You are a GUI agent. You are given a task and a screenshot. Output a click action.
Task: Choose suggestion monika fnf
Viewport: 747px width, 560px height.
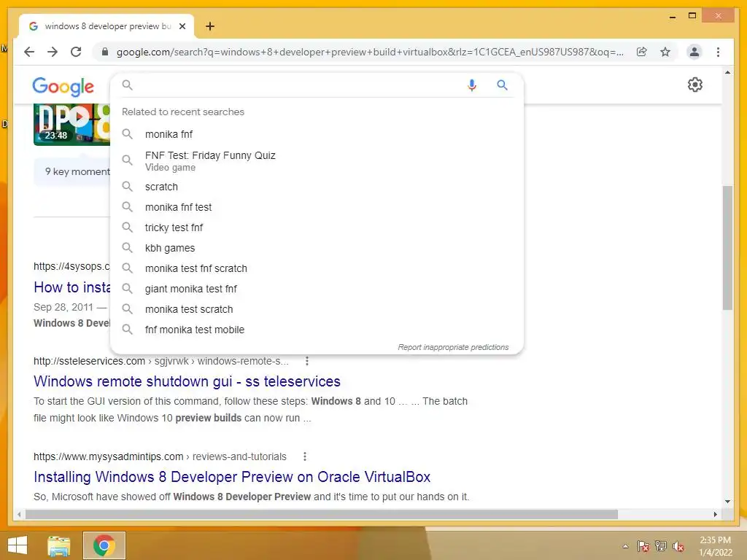coord(317,134)
